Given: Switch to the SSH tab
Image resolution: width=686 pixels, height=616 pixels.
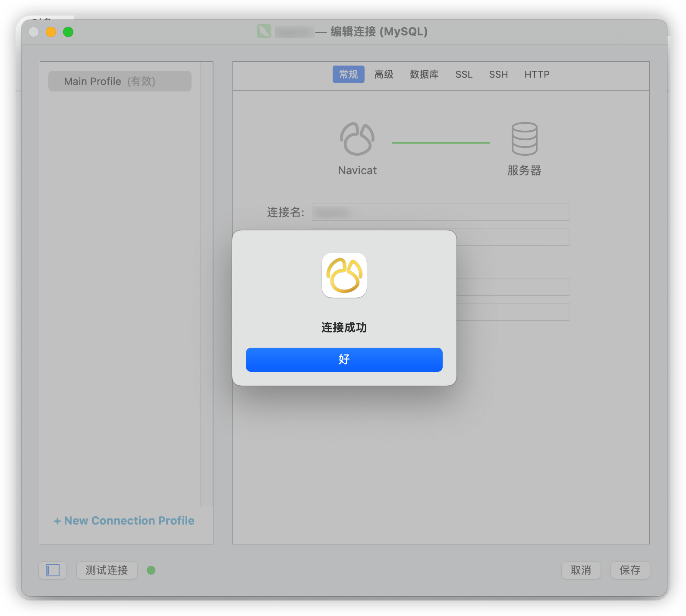Looking at the screenshot, I should 498,74.
